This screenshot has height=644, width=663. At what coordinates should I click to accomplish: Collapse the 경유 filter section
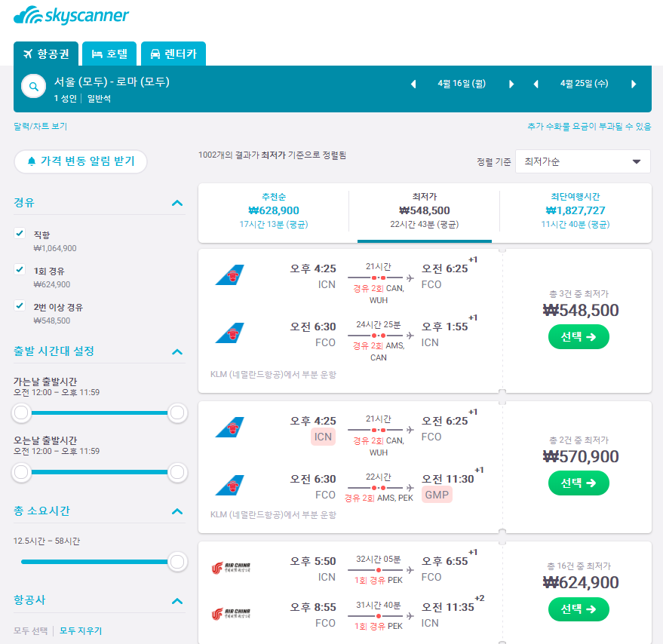tap(177, 203)
